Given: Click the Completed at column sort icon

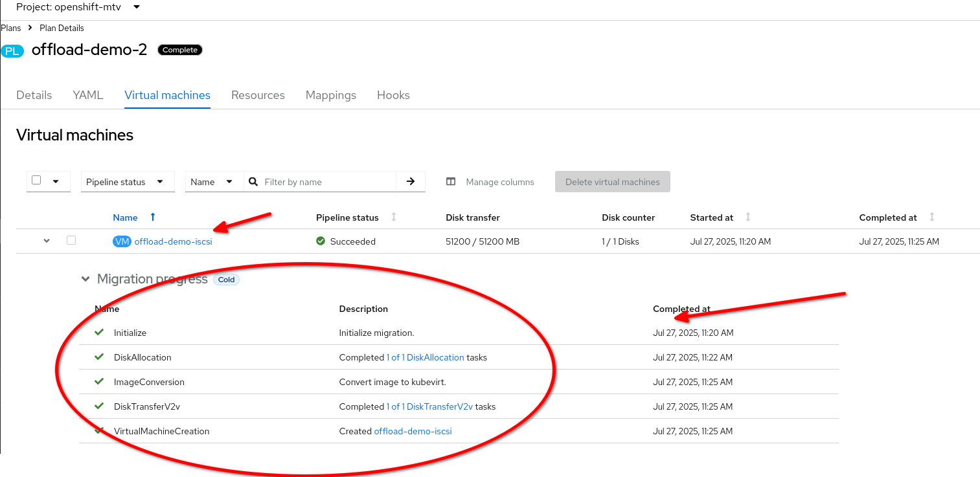Looking at the screenshot, I should tap(932, 217).
